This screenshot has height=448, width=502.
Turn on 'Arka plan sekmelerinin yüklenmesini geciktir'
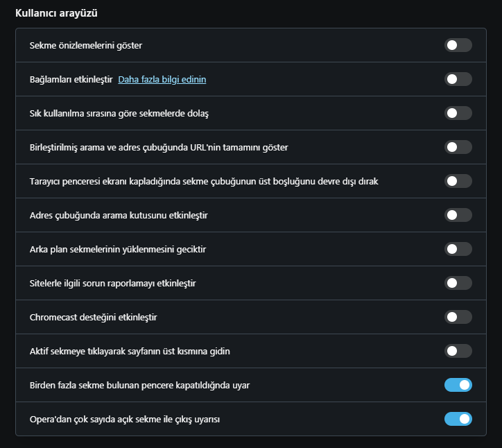point(458,249)
